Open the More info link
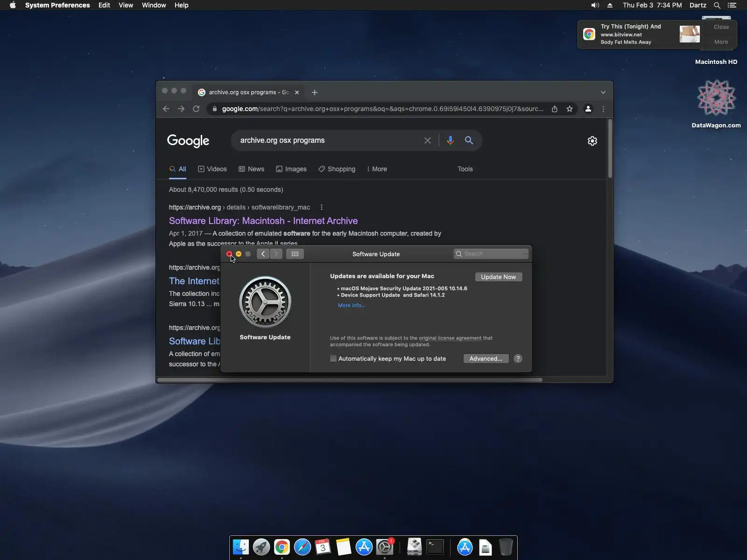Viewport: 747px width, 560px height. point(352,305)
